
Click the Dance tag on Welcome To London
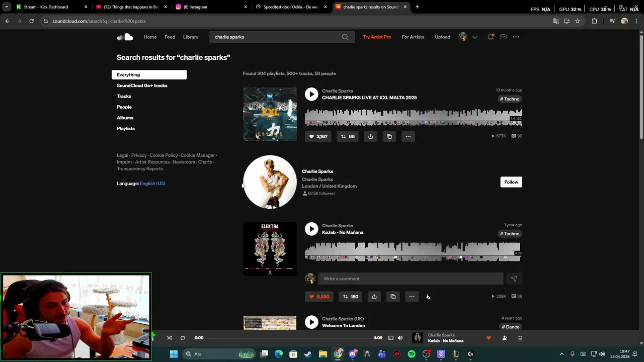[x=510, y=327]
